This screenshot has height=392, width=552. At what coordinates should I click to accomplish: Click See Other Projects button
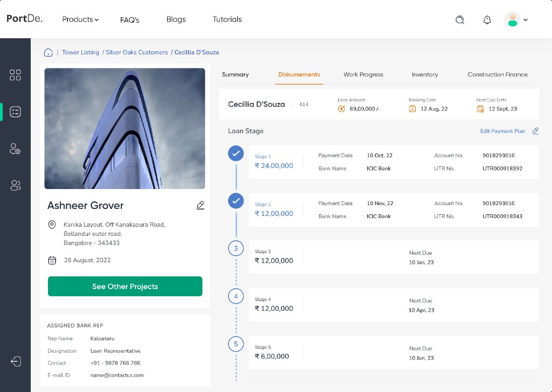click(125, 286)
